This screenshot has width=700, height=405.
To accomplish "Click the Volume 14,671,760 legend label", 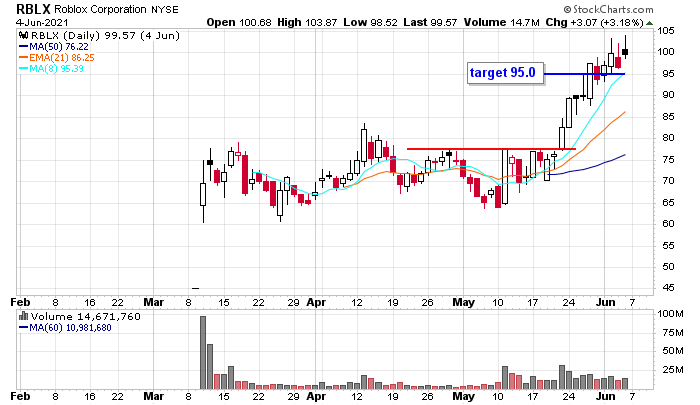I will 85,317.
